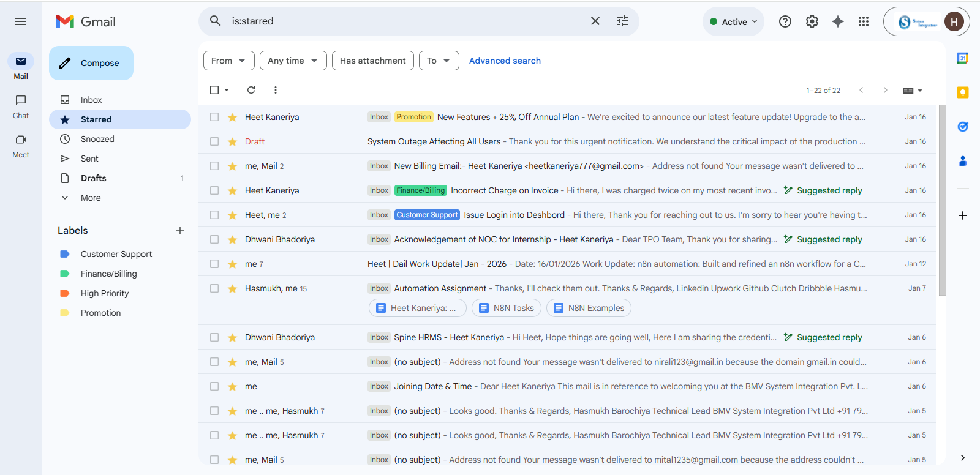980x475 pixels.
Task: Unstar the Dhwani Bhadoriya Spine HRMS email
Action: coord(232,337)
